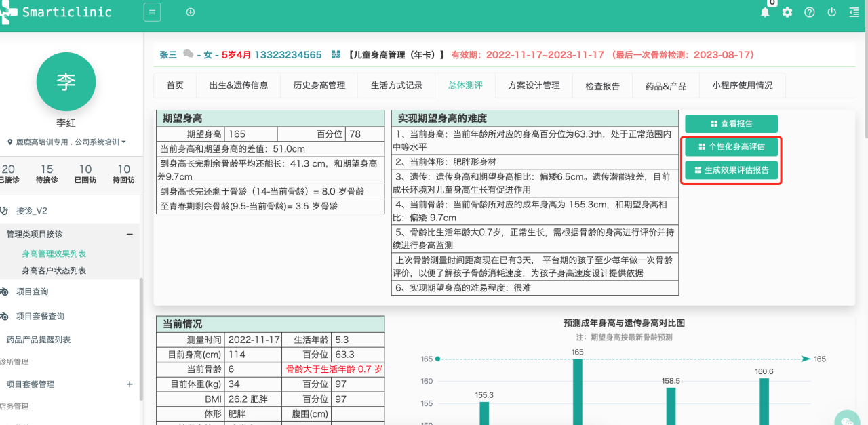Open the help question mark icon
This screenshot has width=868, height=425.
pyautogui.click(x=809, y=12)
